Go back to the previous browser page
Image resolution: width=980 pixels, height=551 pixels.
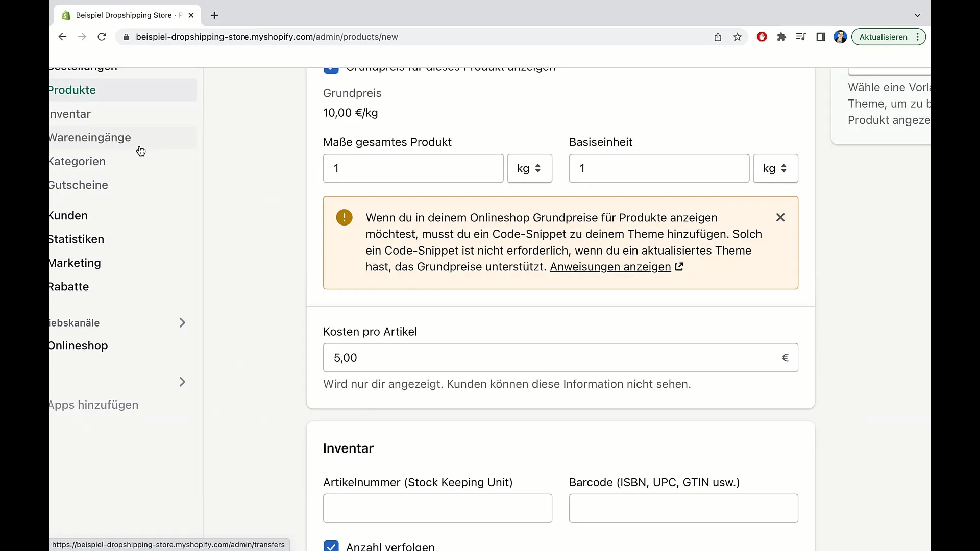[62, 37]
